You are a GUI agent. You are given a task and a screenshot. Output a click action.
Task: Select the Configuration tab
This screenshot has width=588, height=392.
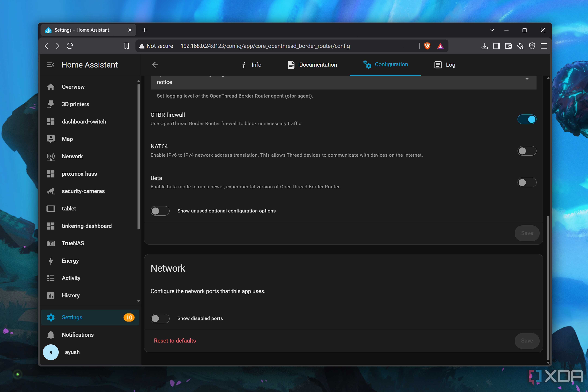385,65
